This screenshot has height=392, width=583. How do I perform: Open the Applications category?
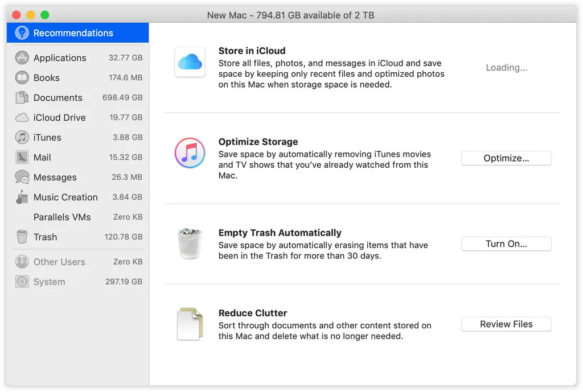coord(77,57)
